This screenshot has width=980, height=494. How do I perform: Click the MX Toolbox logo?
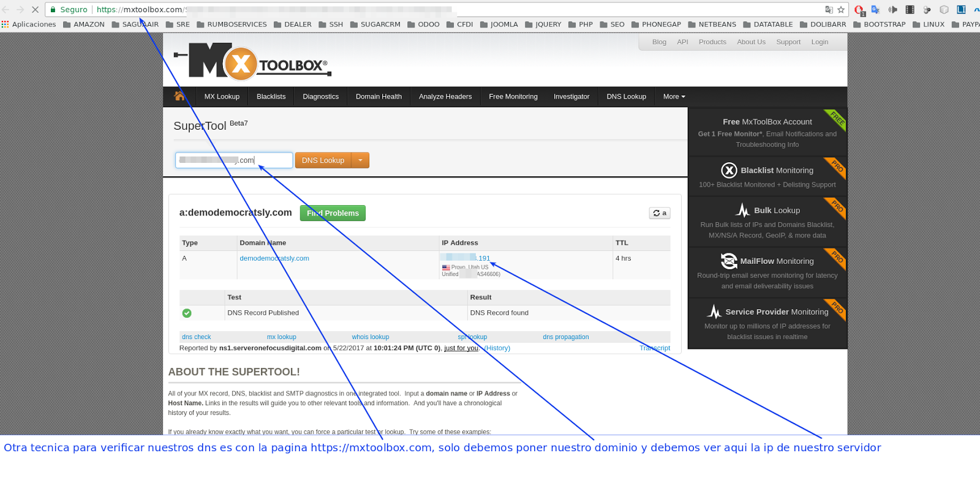[x=253, y=61]
